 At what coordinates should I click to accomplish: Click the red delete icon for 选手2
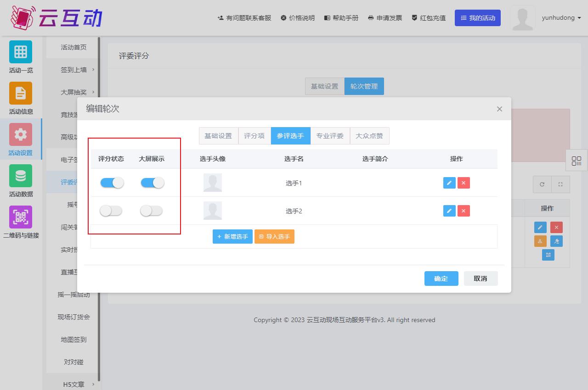tap(464, 211)
